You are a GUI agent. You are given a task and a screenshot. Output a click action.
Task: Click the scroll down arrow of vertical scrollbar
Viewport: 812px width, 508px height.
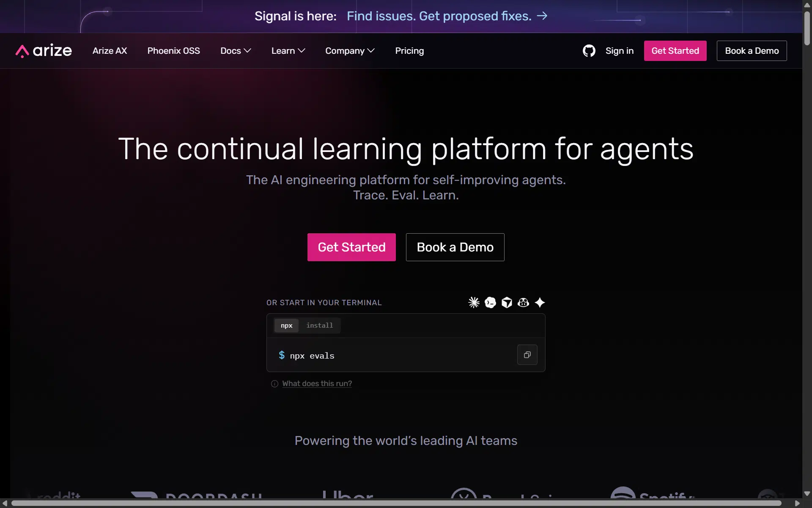pyautogui.click(x=807, y=493)
